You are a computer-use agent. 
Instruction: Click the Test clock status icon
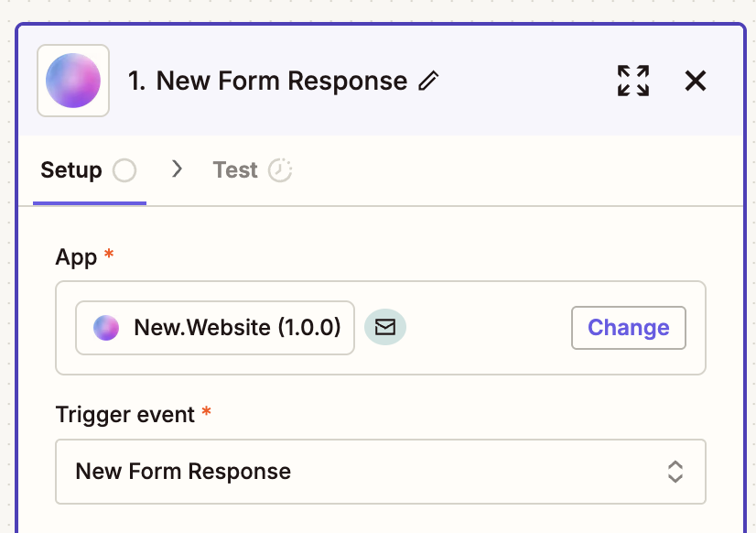pyautogui.click(x=280, y=170)
